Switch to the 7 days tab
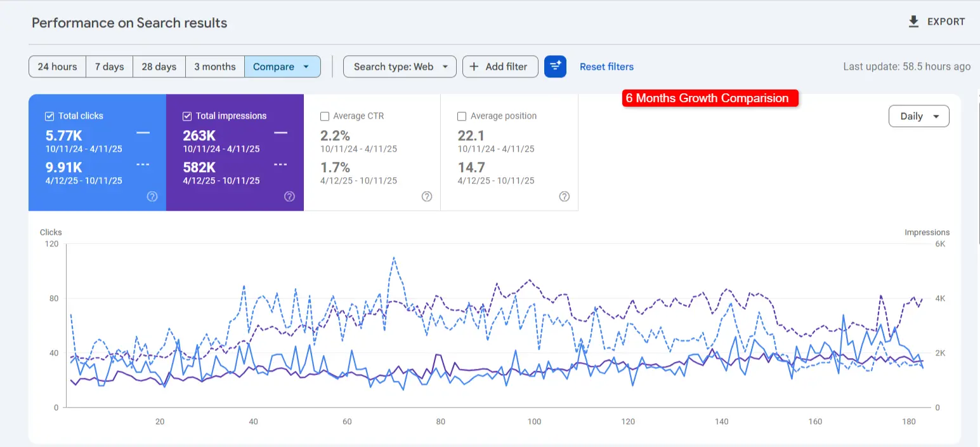The height and width of the screenshot is (447, 980). coord(109,66)
